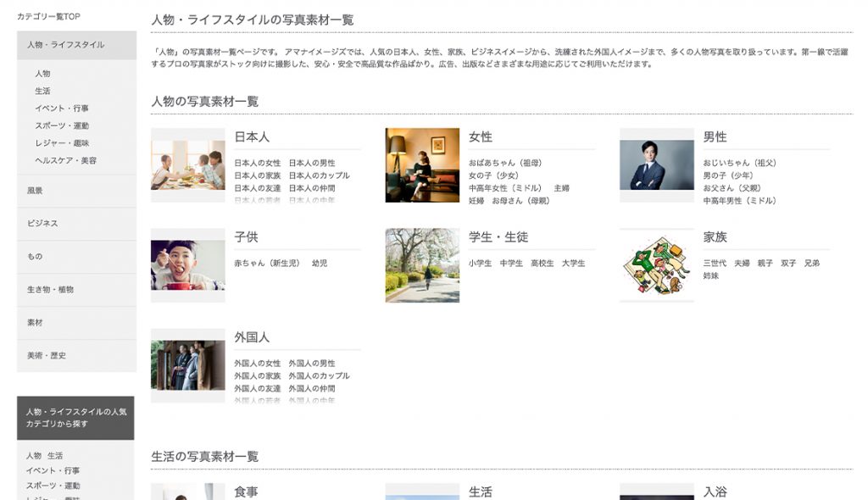
Task: Open the 小学生 link
Action: [481, 263]
